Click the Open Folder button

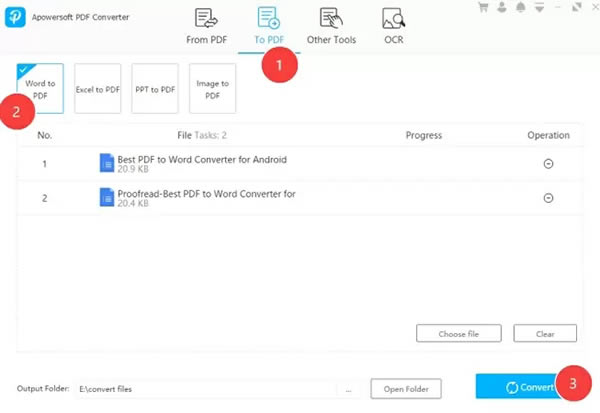point(406,388)
